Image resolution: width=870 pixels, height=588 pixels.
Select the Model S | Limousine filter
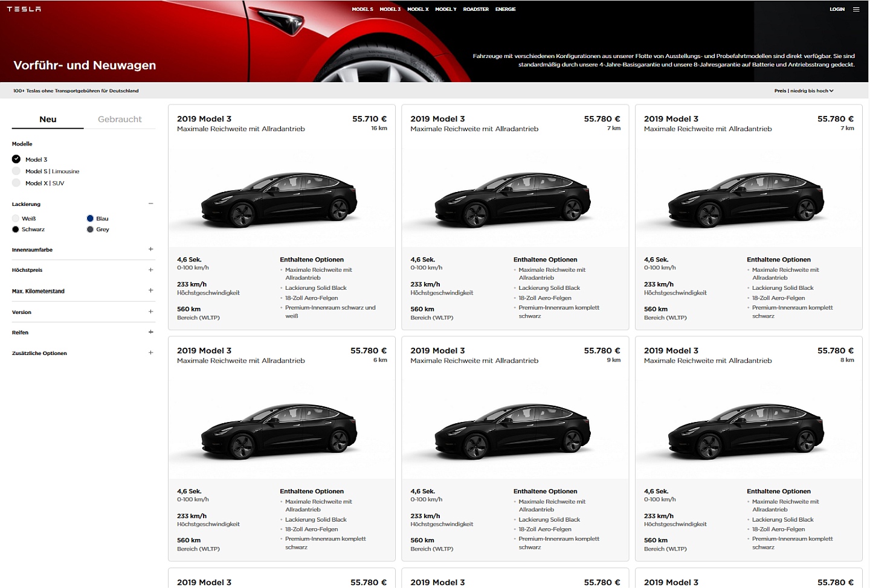point(16,171)
